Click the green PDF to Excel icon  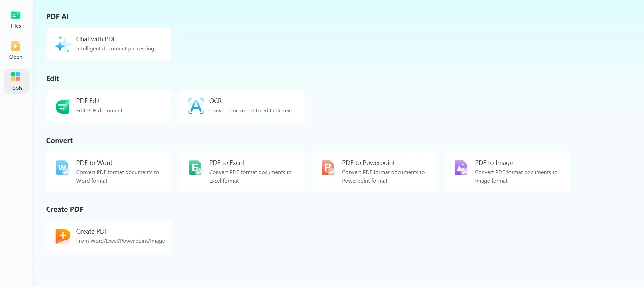pyautogui.click(x=196, y=168)
